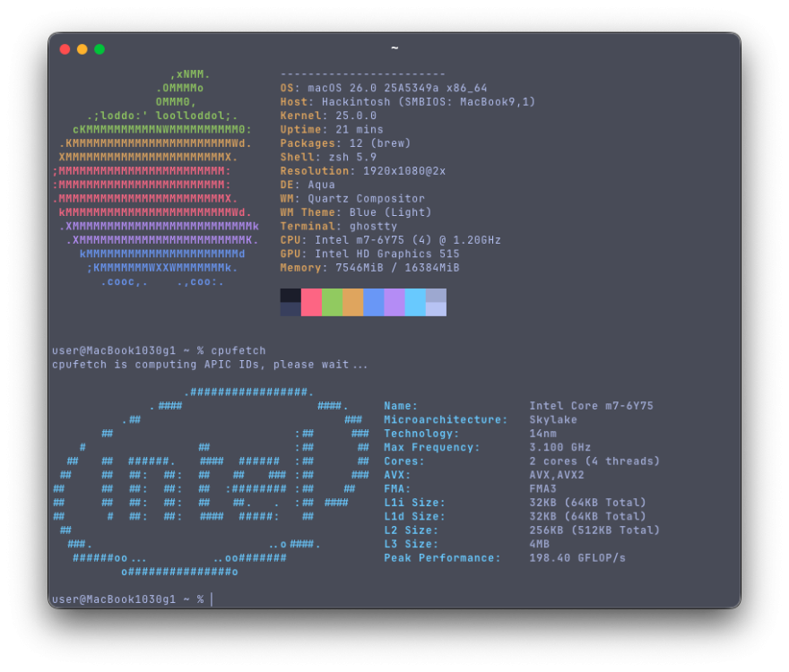Select the green color block

pos(332,302)
